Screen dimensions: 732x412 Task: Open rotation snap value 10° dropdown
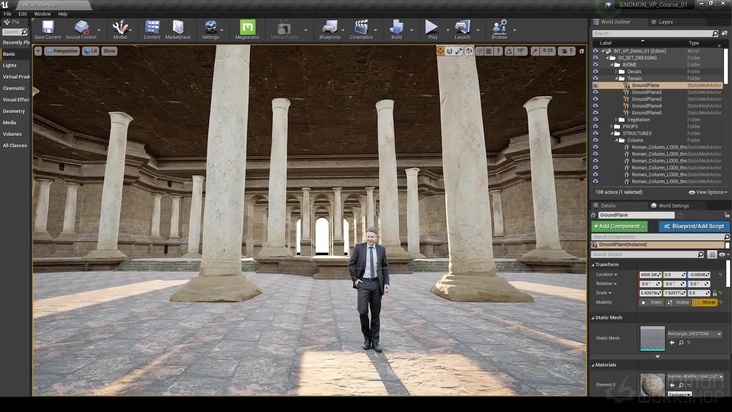(x=520, y=51)
